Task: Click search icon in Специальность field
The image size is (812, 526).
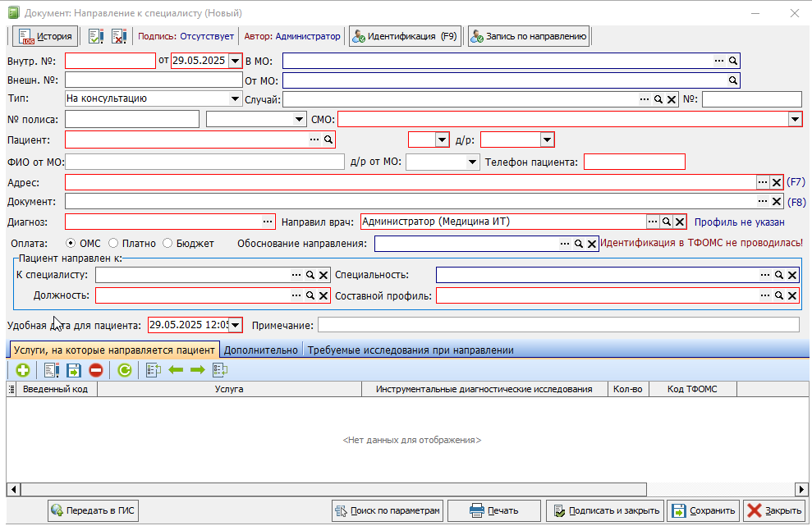Action: tap(779, 275)
